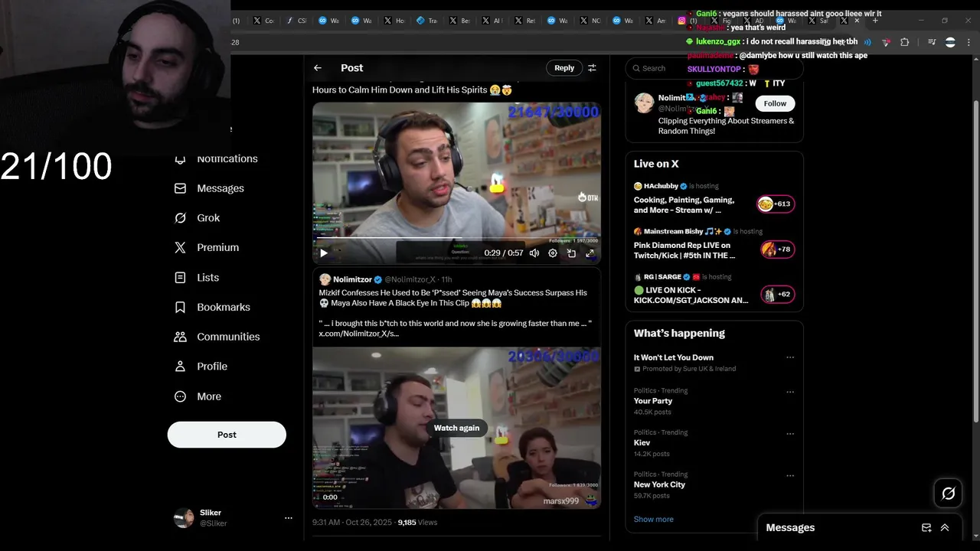Click the 9,185 Views count
Screen dimensions: 980x551
click(x=417, y=522)
